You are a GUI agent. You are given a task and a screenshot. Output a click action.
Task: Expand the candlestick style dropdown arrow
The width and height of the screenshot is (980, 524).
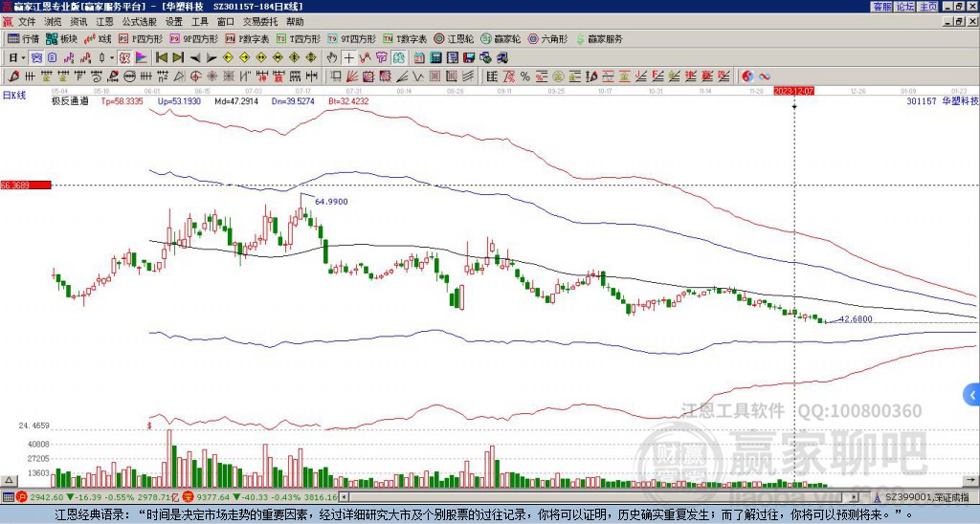click(112, 57)
